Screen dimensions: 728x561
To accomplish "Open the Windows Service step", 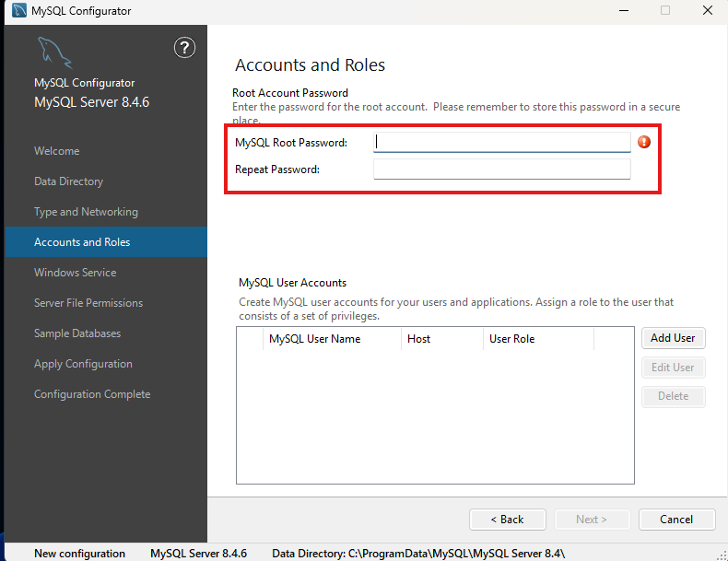I will click(x=76, y=273).
